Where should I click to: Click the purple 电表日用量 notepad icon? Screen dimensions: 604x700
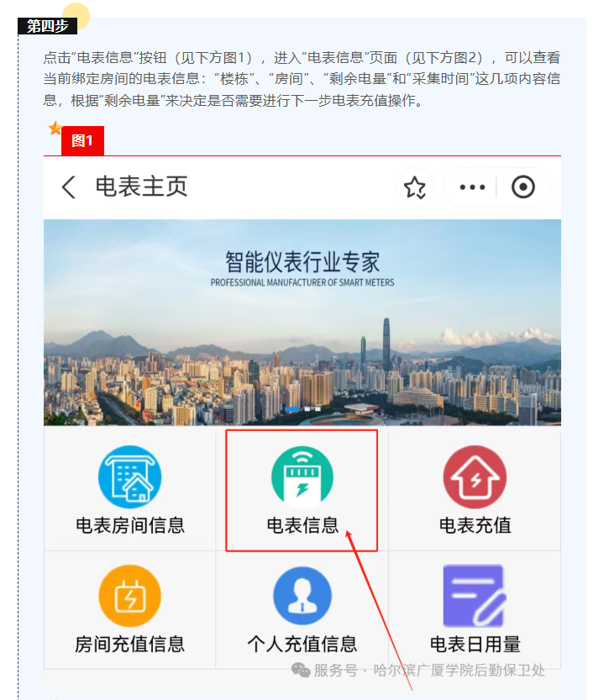coord(474,596)
